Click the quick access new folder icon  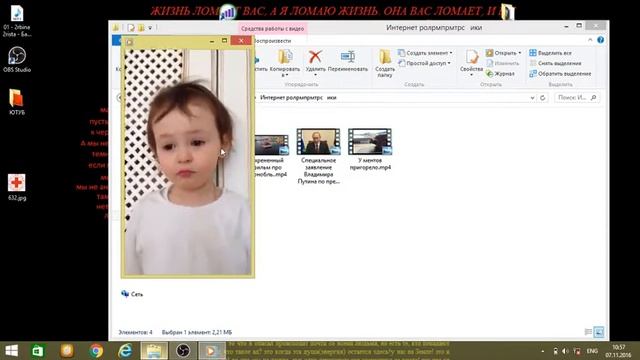(141, 28)
